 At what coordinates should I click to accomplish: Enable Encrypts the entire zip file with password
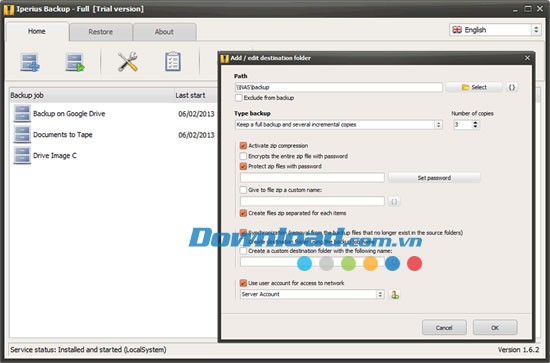pyautogui.click(x=243, y=156)
